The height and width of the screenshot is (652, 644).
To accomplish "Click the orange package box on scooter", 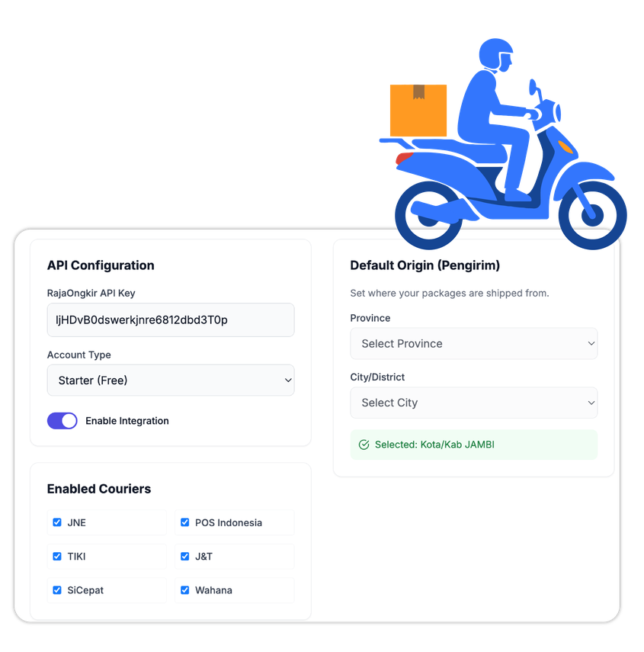I will 418,111.
